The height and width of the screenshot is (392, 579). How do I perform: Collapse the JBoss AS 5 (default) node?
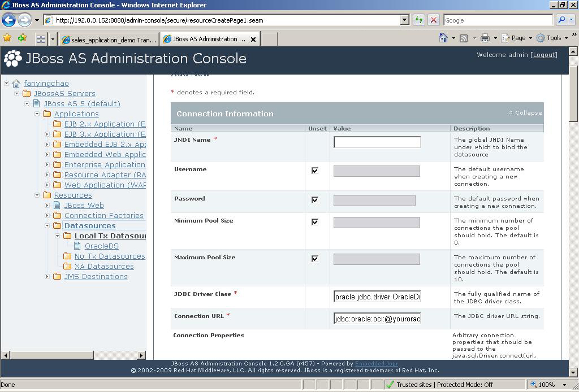(x=26, y=103)
